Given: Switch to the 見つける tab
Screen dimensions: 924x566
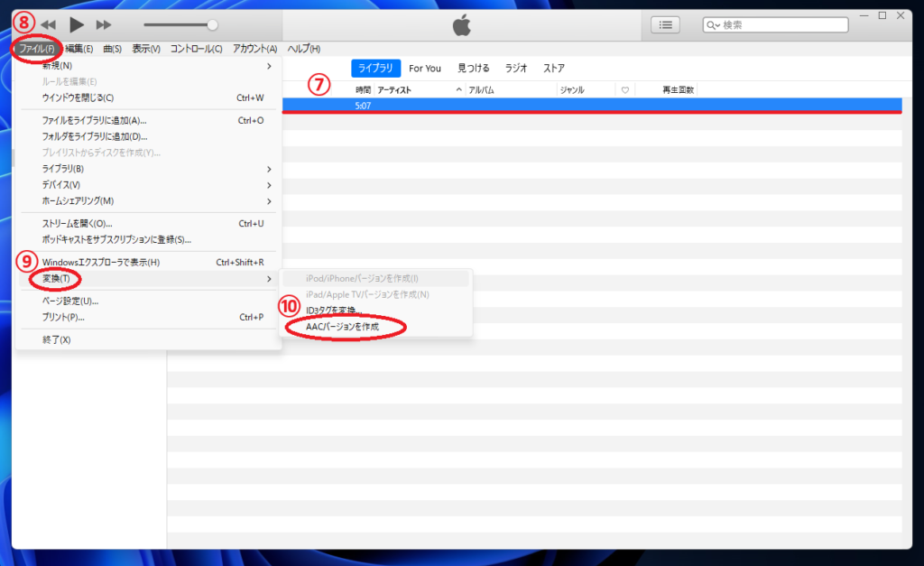Looking at the screenshot, I should (473, 69).
